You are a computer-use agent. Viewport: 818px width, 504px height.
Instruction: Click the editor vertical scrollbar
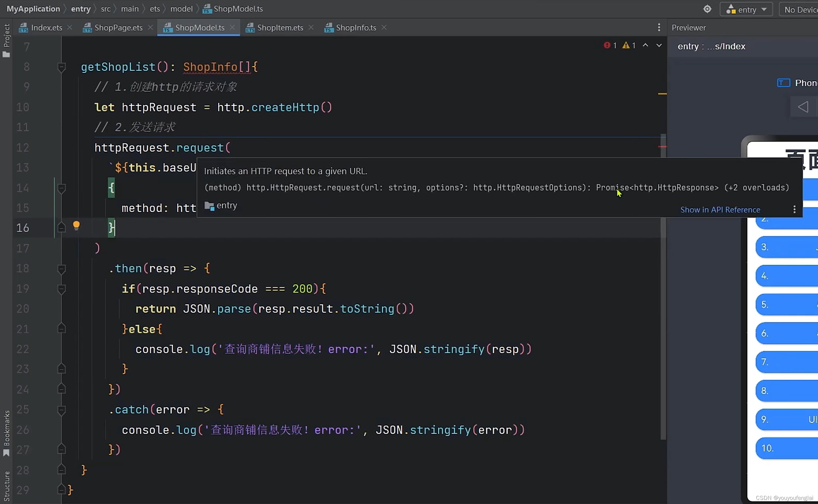tap(663, 287)
